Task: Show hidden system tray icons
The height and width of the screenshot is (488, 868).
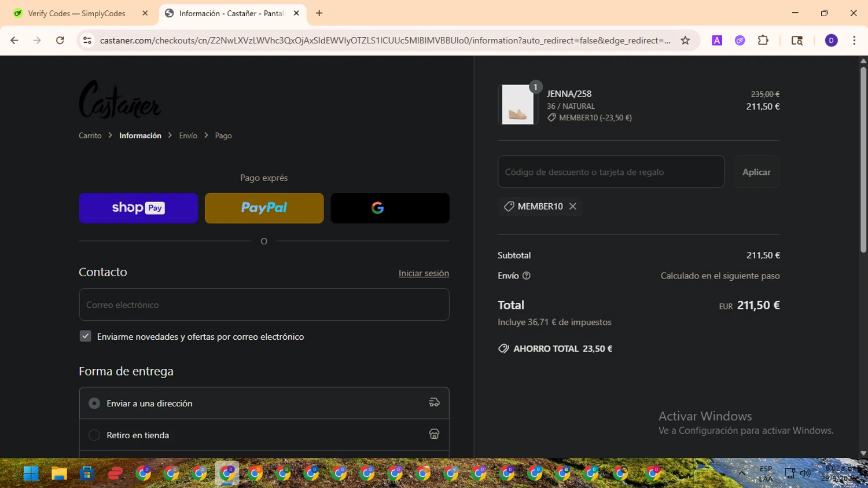Action: pyautogui.click(x=741, y=474)
